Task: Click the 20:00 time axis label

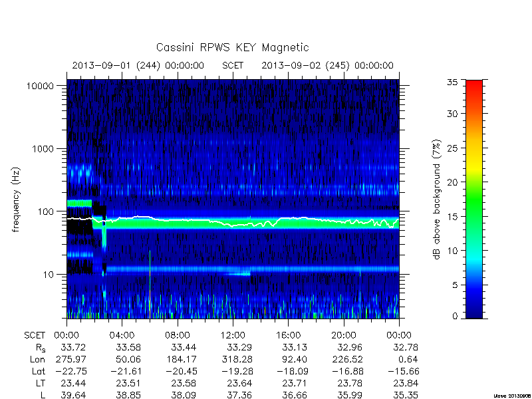Action: click(344, 336)
